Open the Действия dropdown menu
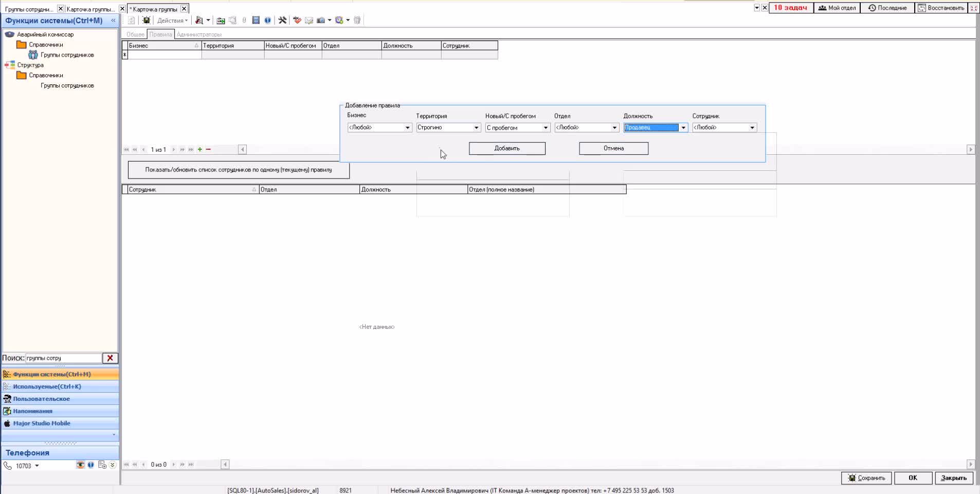The width and height of the screenshot is (980, 494). 172,21
